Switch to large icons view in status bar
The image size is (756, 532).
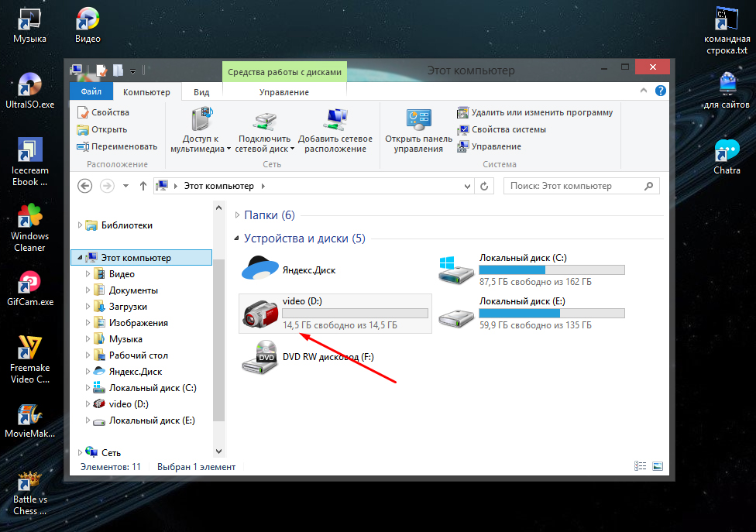(x=658, y=466)
